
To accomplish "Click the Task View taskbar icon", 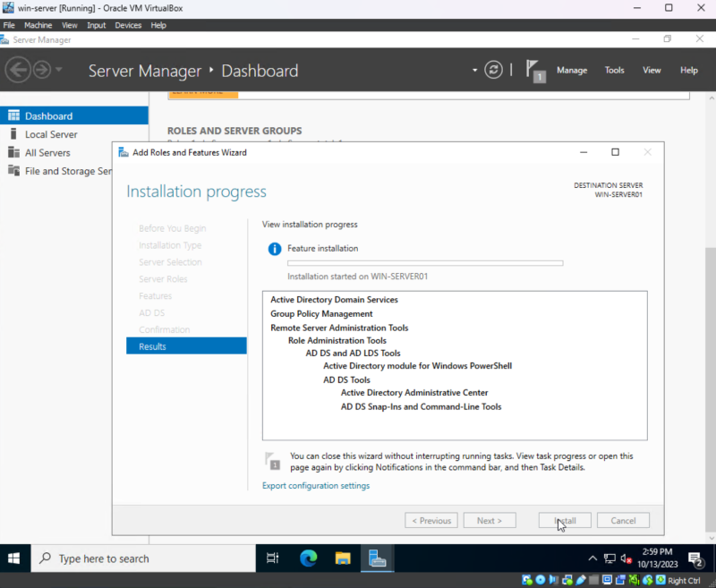I will click(x=273, y=558).
